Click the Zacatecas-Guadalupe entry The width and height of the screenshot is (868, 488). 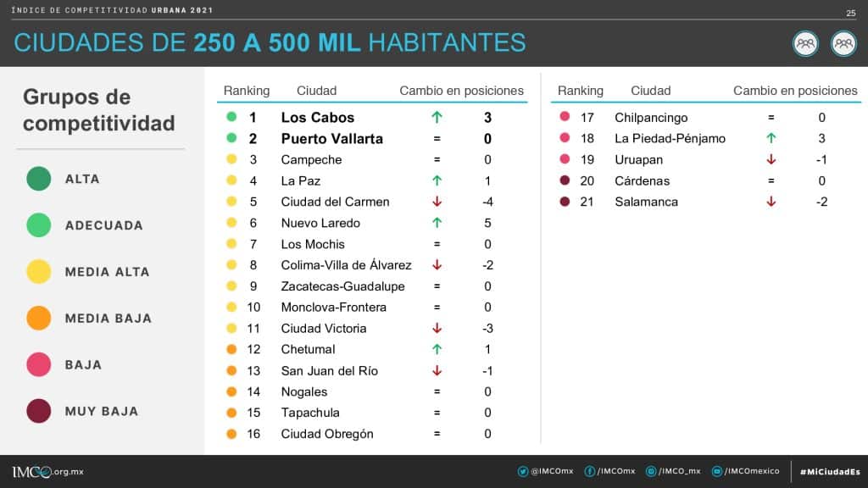click(x=342, y=286)
